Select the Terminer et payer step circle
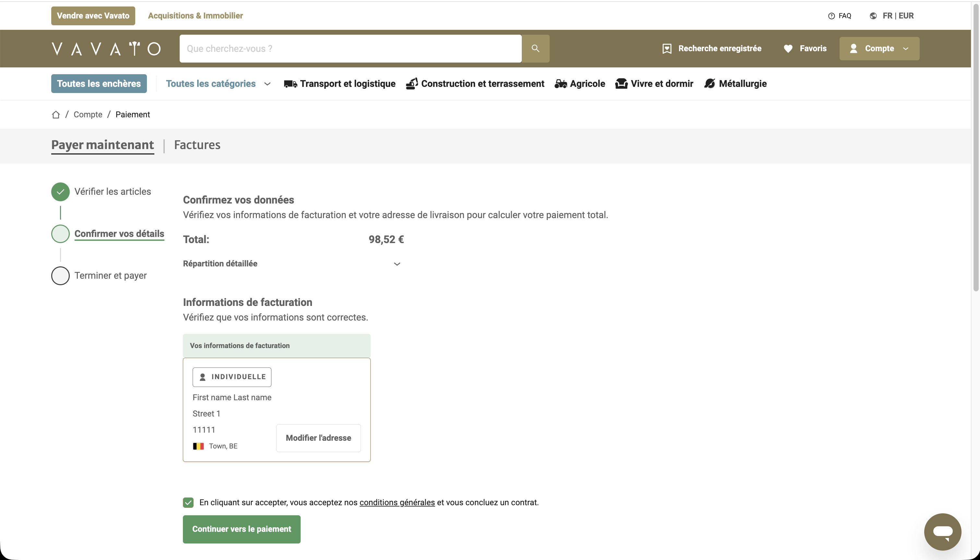This screenshot has height=560, width=980. coord(60,276)
